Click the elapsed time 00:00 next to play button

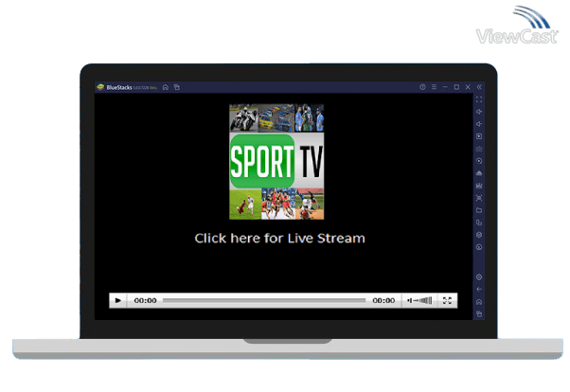click(x=146, y=301)
